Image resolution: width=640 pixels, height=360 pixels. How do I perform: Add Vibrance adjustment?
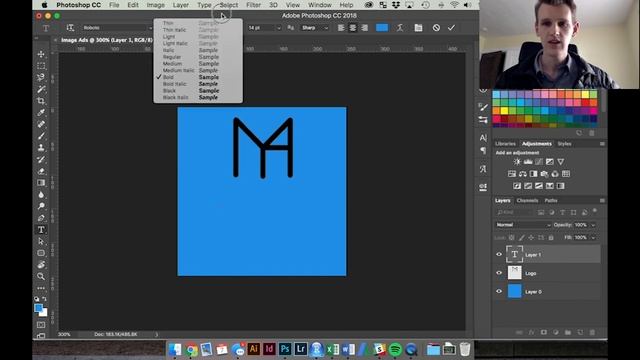(x=561, y=162)
